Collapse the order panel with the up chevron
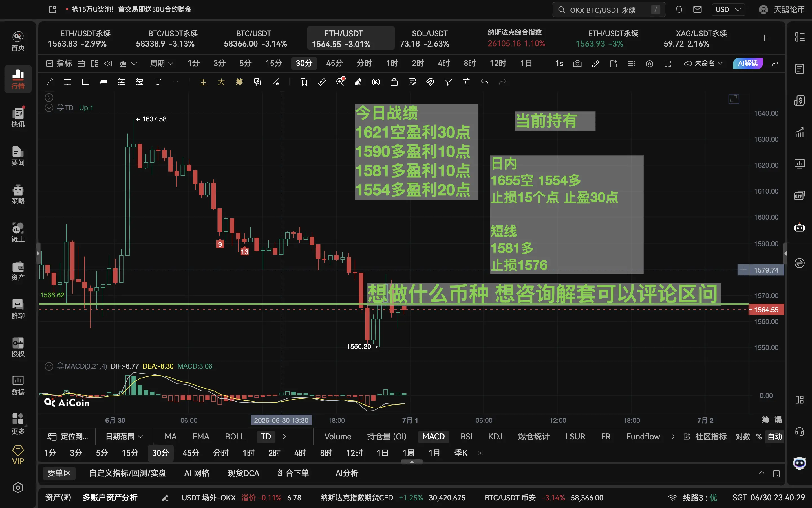Image resolution: width=812 pixels, height=508 pixels. tap(762, 473)
